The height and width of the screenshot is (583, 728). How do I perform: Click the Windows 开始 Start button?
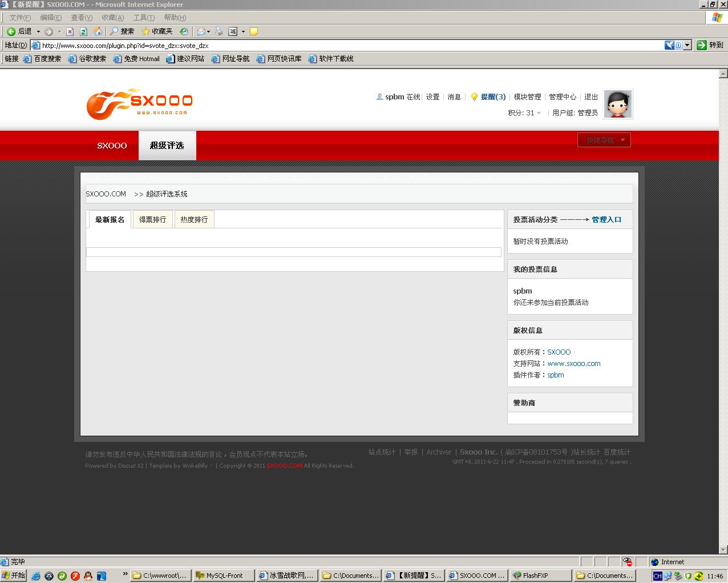[x=14, y=576]
